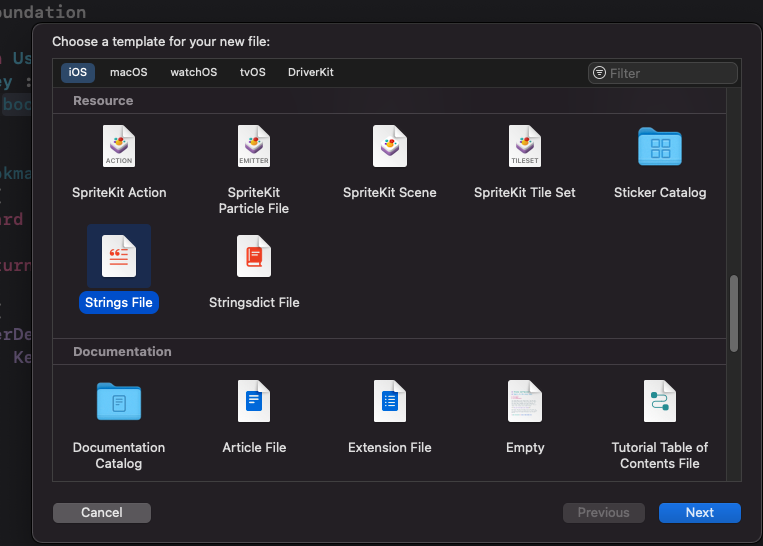
Task: Select the SpriteKit Tile Set icon
Action: tap(525, 146)
